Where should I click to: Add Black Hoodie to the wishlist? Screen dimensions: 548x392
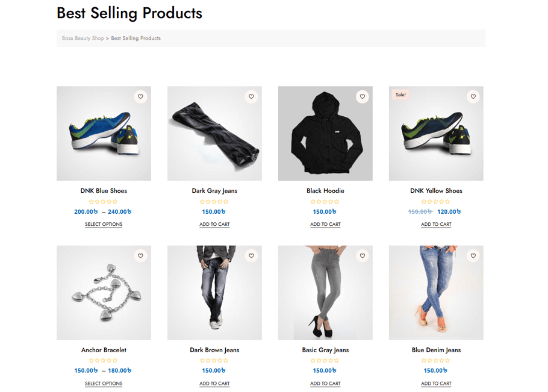coord(362,96)
